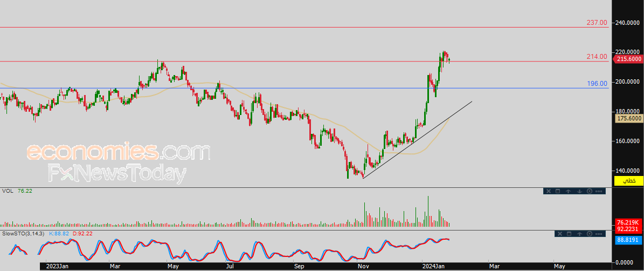Click the 2023Jan date axis label
Image resolution: width=644 pixels, height=271 pixels.
tap(57, 267)
